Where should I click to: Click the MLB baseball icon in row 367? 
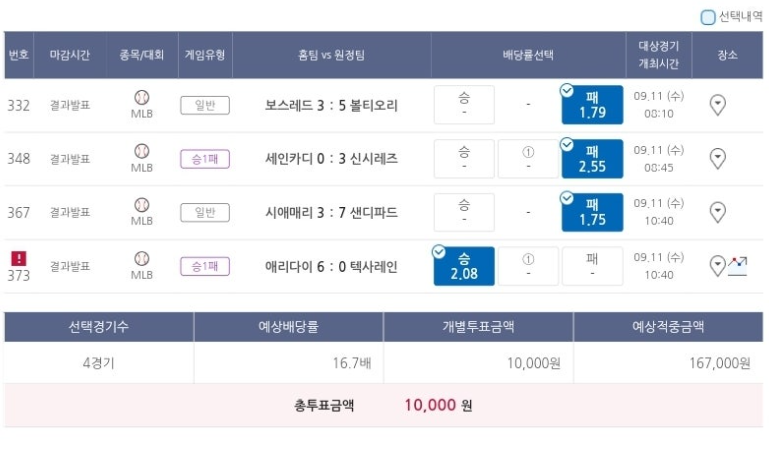coord(142,205)
